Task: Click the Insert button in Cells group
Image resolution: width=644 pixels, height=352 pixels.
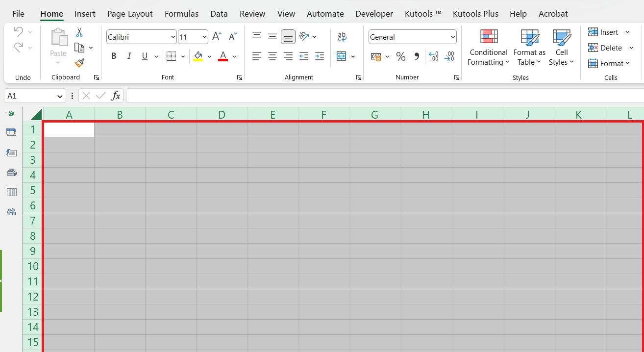Action: pyautogui.click(x=605, y=32)
